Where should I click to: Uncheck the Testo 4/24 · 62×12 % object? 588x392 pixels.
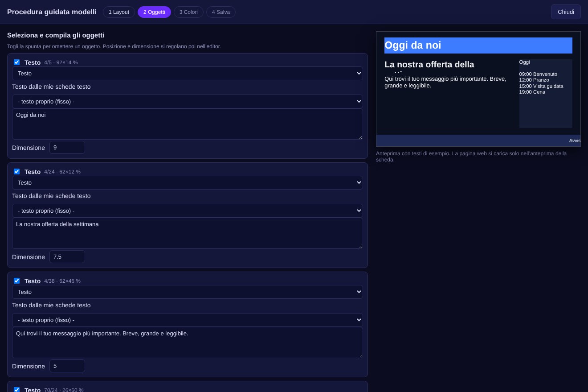click(x=16, y=172)
